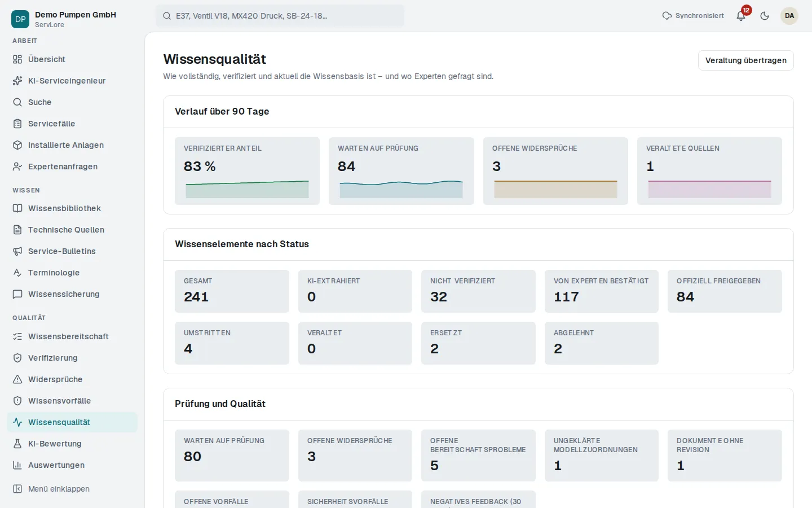
Task: Open Wissensvorfälle shield alert icon
Action: click(17, 401)
